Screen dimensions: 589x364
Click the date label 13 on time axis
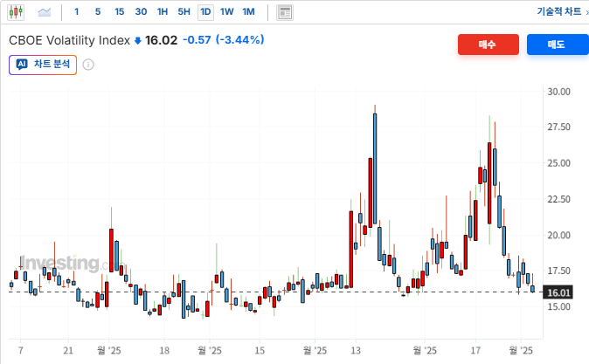356,351
